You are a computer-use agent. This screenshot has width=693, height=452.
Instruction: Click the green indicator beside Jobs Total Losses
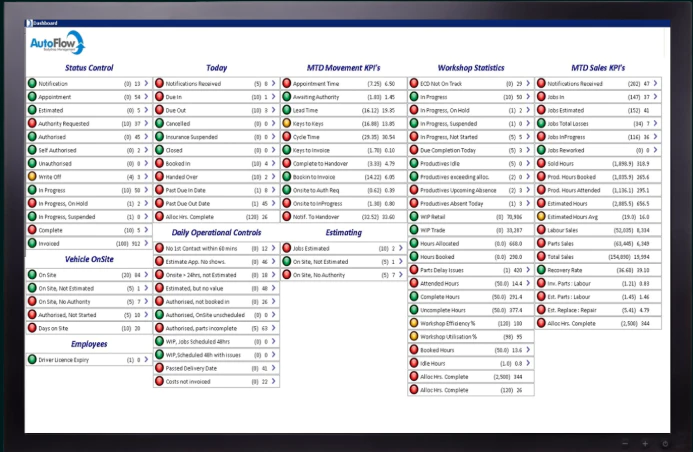[x=541, y=123]
